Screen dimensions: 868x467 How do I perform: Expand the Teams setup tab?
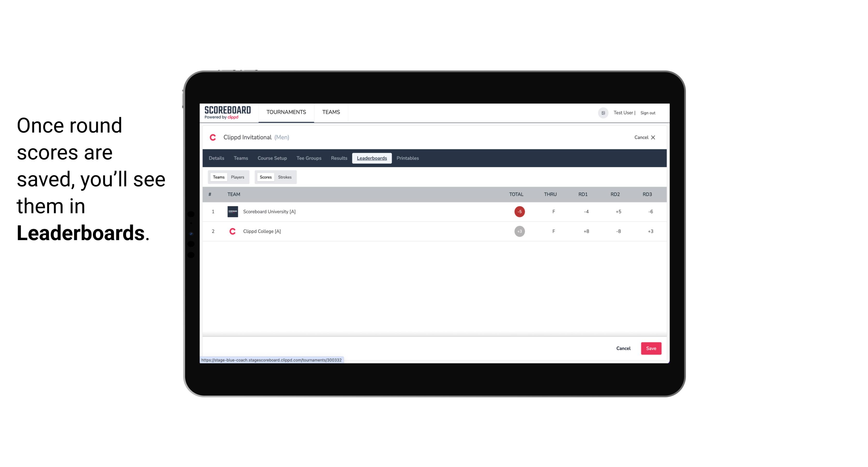click(241, 158)
